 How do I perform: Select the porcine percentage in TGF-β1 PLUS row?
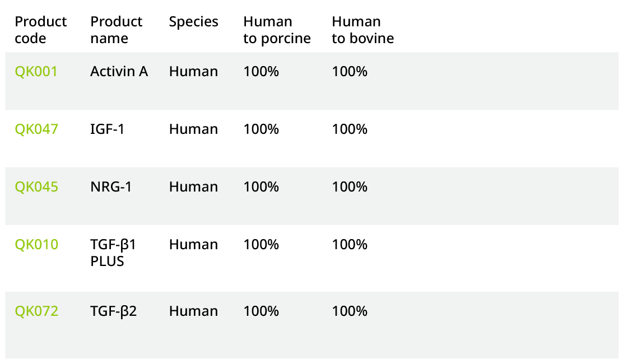pos(261,245)
